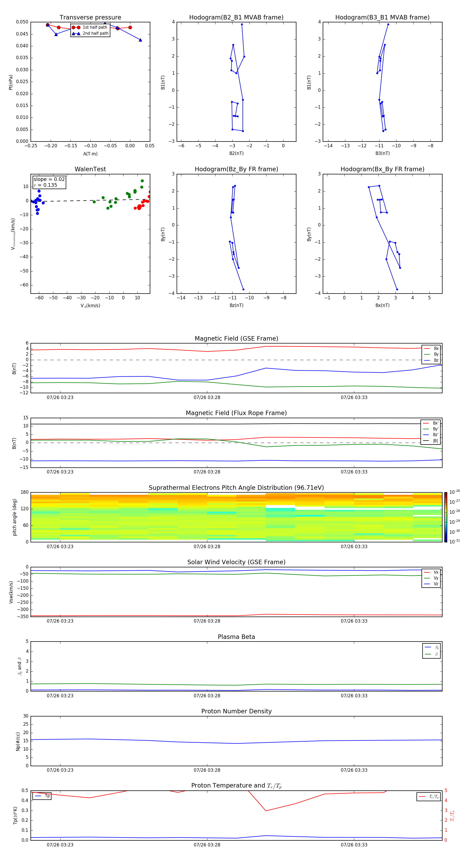
Task: Click the "V_A(km/s)" x-axis label
Action: point(90,306)
